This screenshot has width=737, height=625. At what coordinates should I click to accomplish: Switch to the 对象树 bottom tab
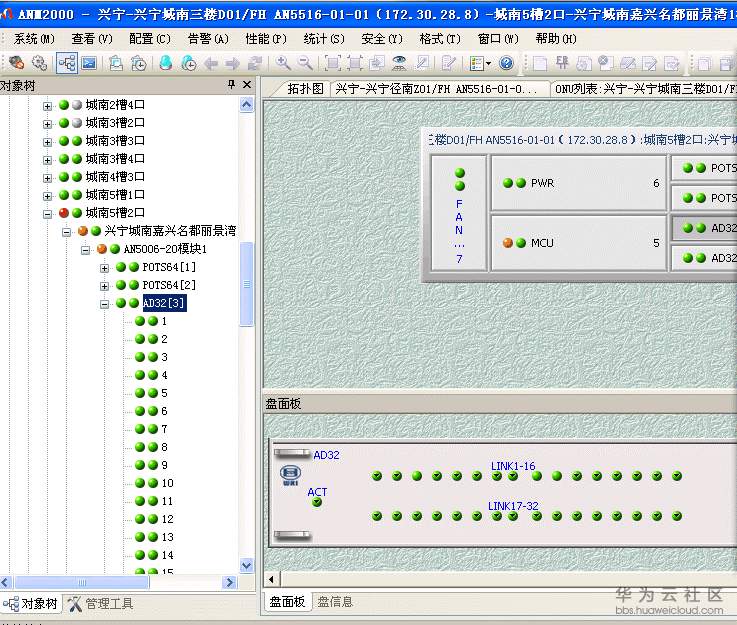click(31, 603)
